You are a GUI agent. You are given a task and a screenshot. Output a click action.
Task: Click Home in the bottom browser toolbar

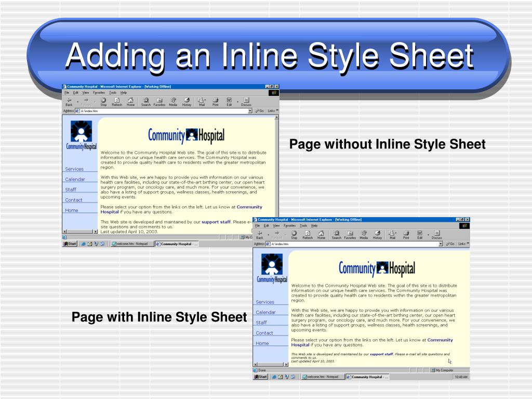321,235
